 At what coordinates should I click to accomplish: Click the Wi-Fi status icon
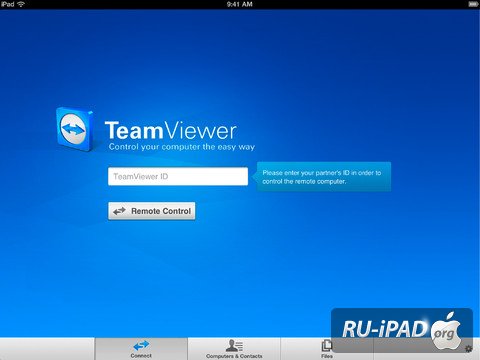click(21, 4)
